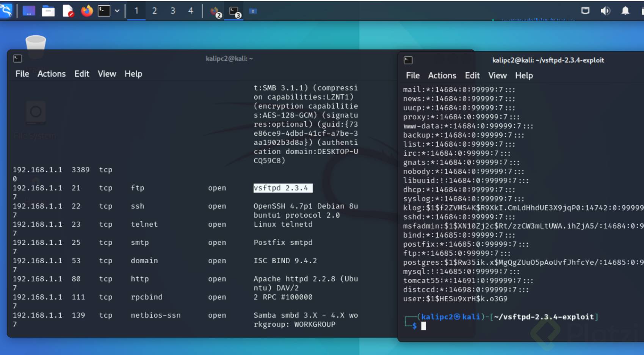Image resolution: width=644 pixels, height=355 pixels.
Task: Click the taskbar window group with badge 2
Action: (216, 12)
